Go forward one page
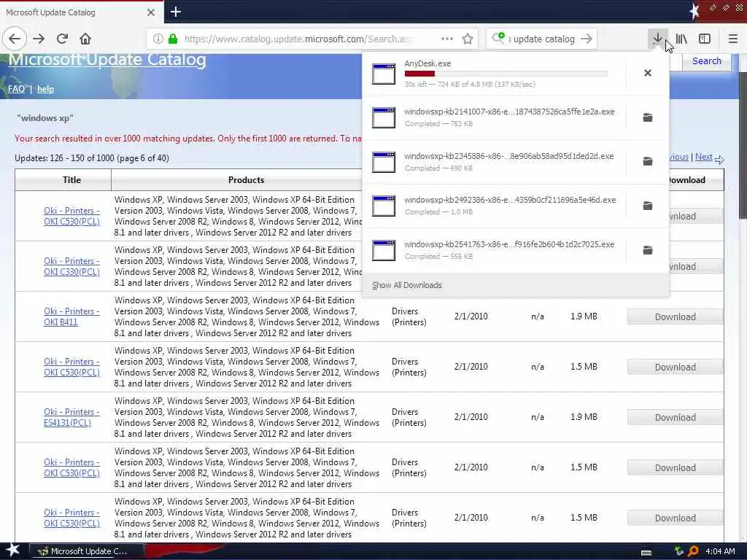The width and height of the screenshot is (747, 560). (39, 39)
